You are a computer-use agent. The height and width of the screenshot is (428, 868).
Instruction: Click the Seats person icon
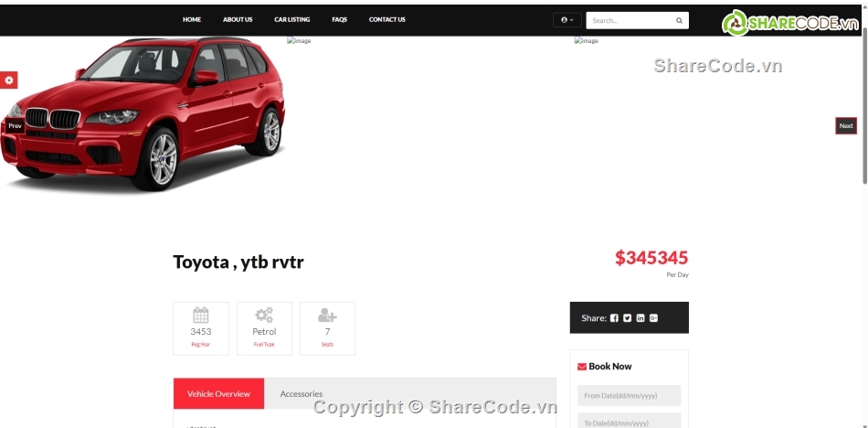327,316
